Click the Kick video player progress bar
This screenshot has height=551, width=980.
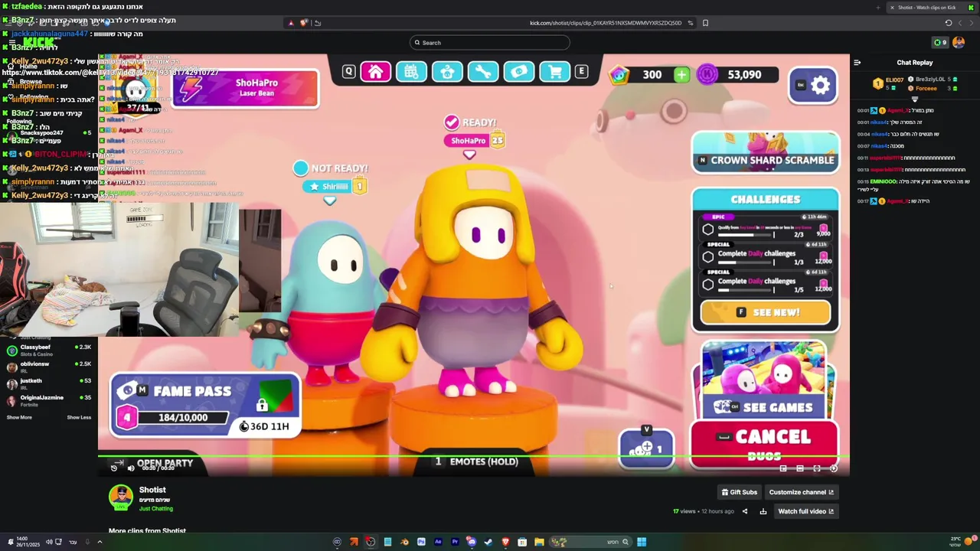click(x=474, y=457)
